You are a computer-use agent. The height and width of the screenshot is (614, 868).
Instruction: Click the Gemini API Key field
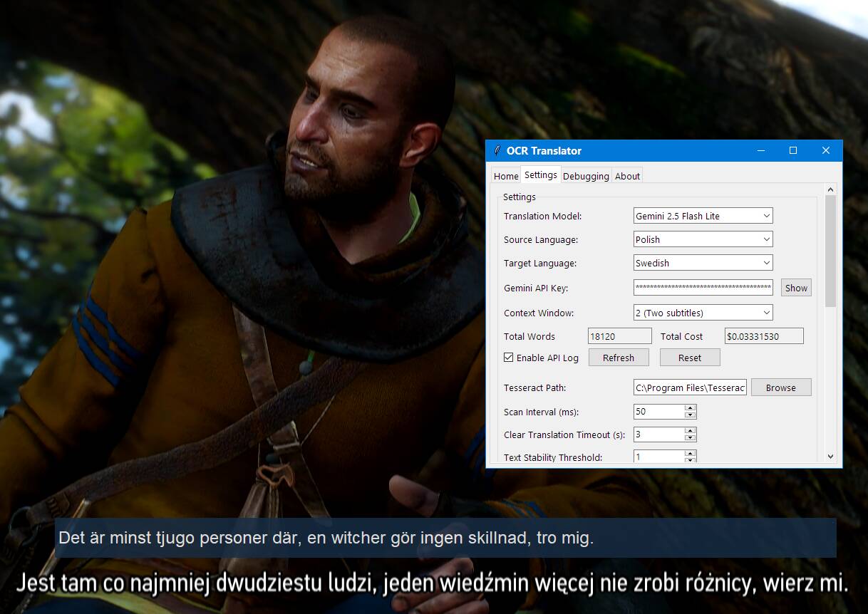(703, 288)
